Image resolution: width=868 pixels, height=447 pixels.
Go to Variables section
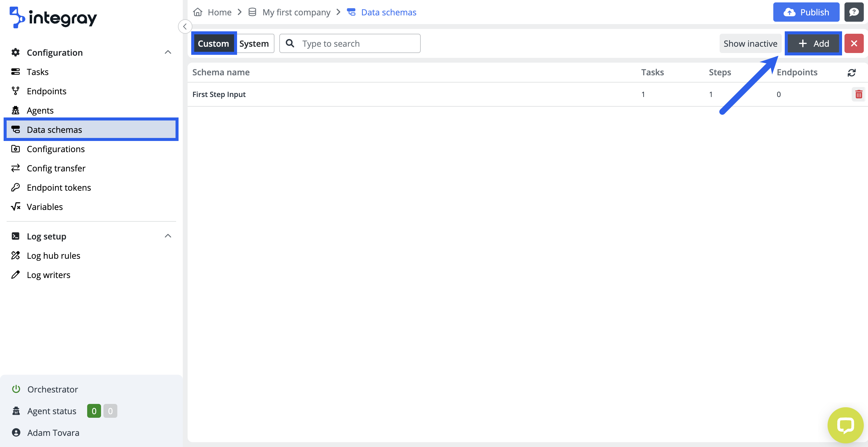pyautogui.click(x=44, y=207)
